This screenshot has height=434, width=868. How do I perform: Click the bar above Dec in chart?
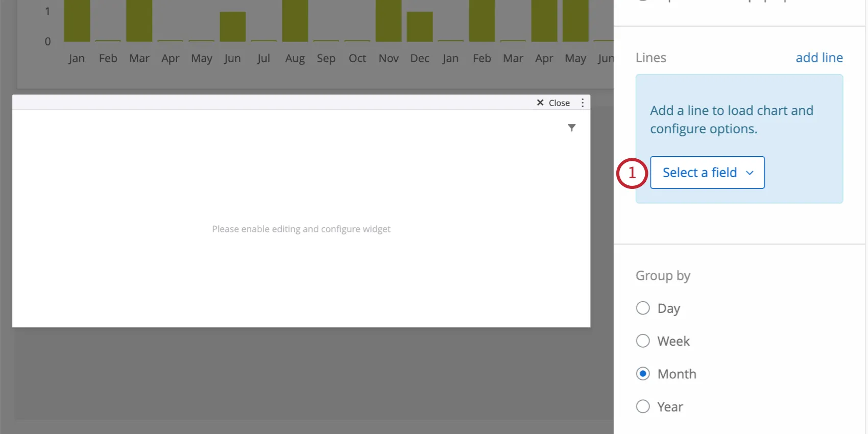[420, 27]
